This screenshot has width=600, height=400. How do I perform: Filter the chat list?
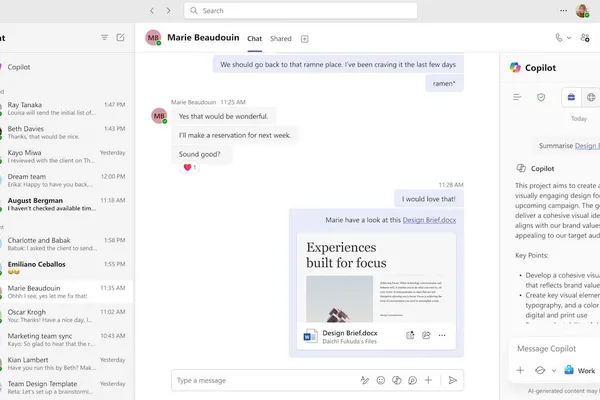(104, 38)
